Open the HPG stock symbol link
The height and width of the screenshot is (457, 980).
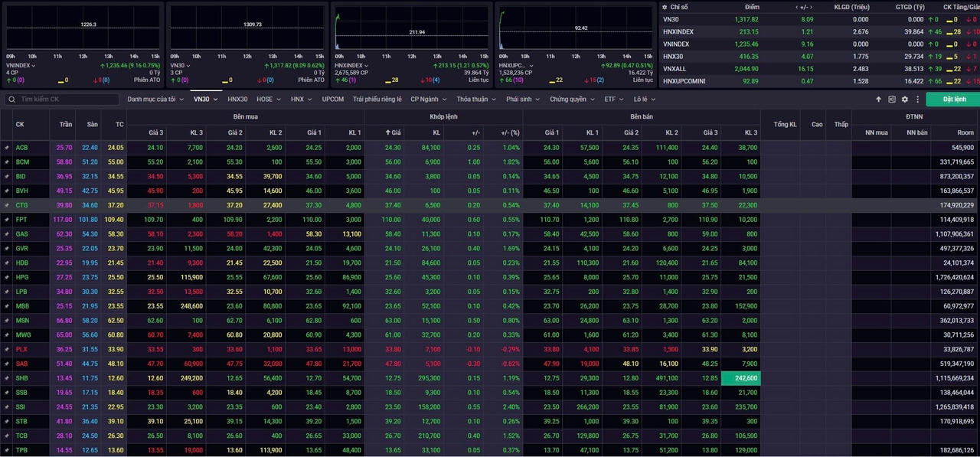[21, 277]
